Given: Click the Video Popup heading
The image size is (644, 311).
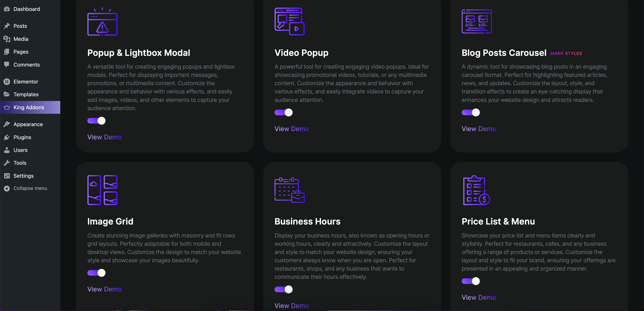Looking at the screenshot, I should 301,53.
